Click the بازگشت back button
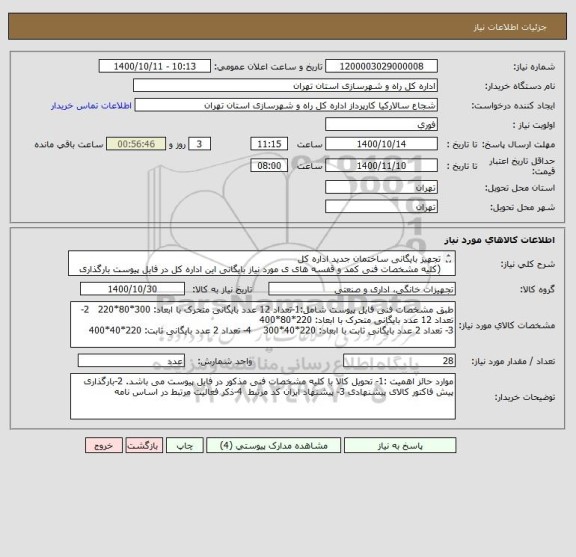 click(144, 445)
